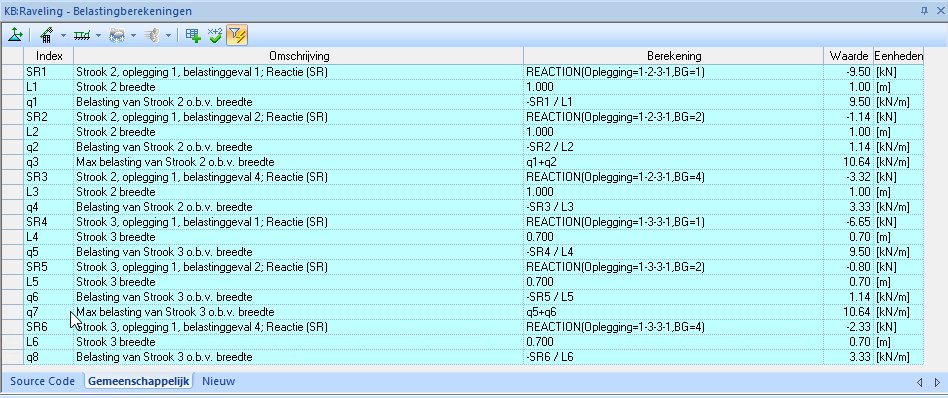948x398 pixels.
Task: Click the wind load icon
Action: [x=151, y=35]
